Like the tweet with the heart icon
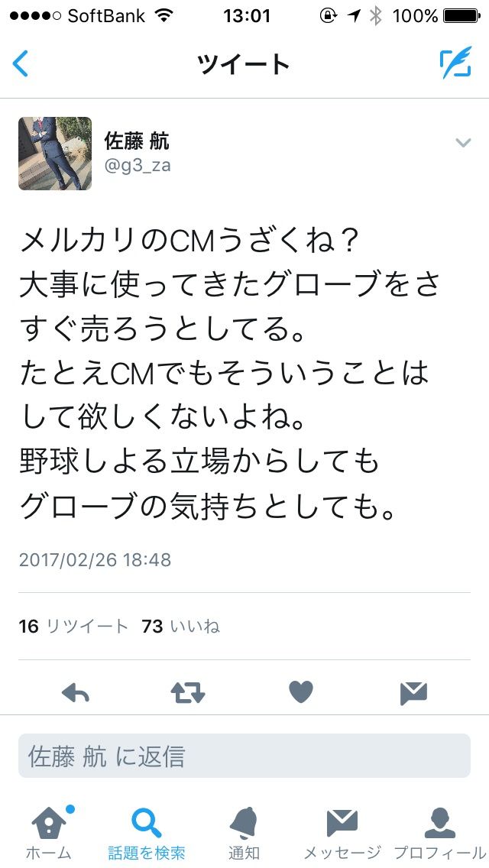 [x=301, y=692]
